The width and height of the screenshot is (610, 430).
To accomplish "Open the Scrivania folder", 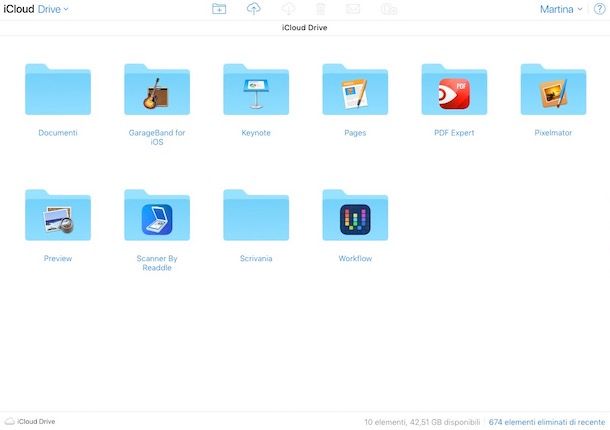I will click(x=256, y=215).
